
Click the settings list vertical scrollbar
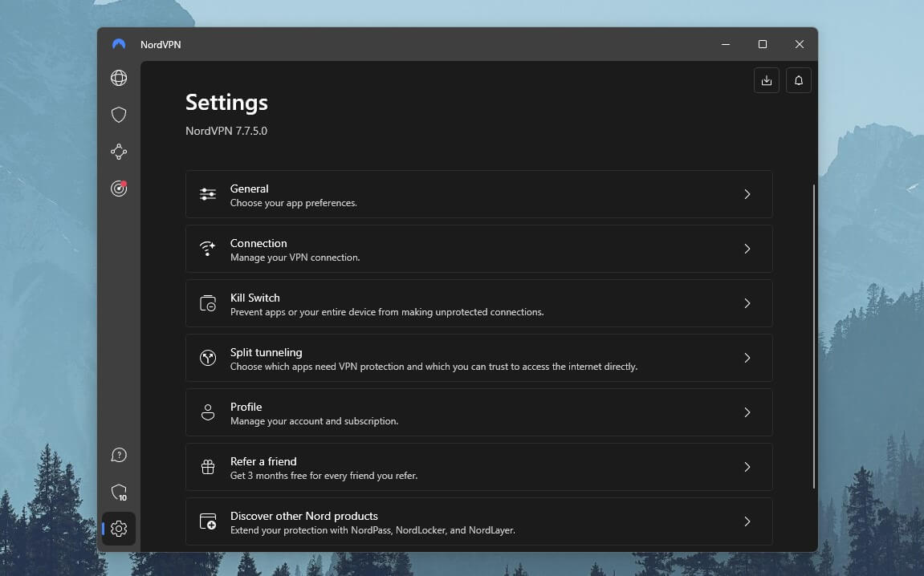[814, 335]
